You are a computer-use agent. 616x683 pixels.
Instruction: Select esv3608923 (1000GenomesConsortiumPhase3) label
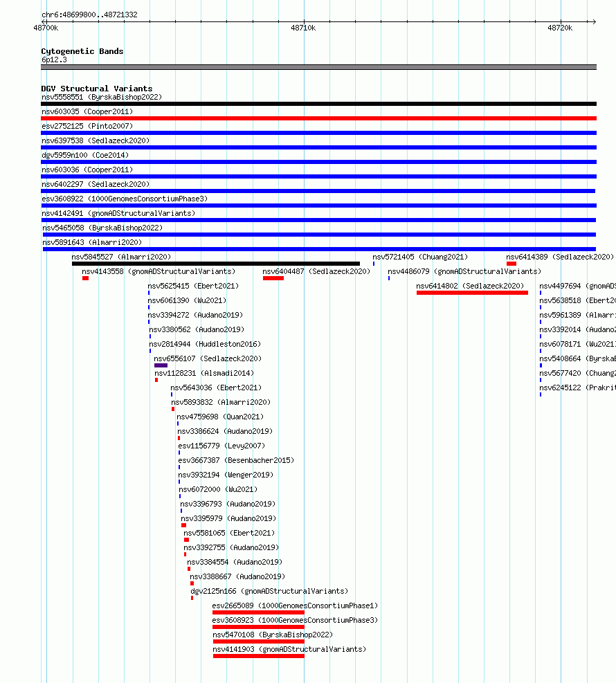coord(295,620)
